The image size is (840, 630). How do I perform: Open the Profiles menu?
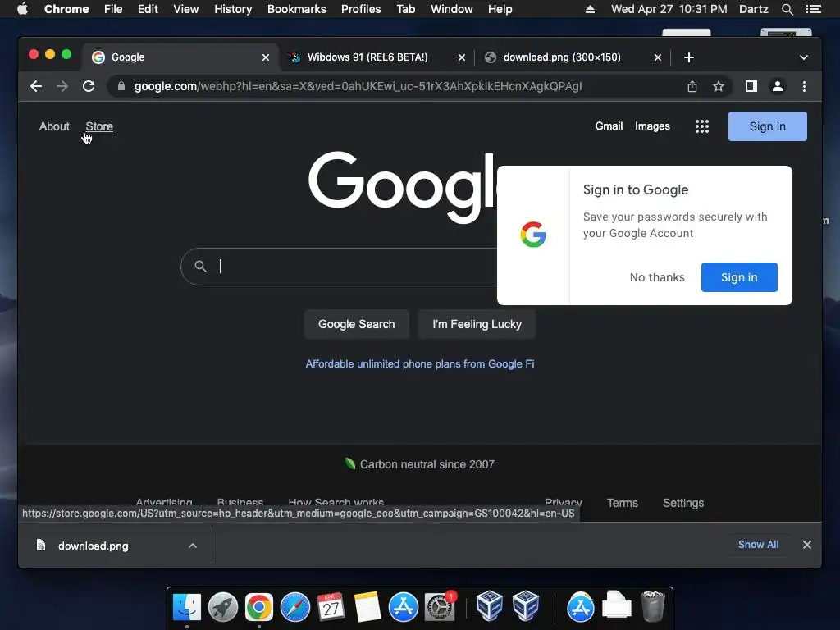pyautogui.click(x=361, y=9)
